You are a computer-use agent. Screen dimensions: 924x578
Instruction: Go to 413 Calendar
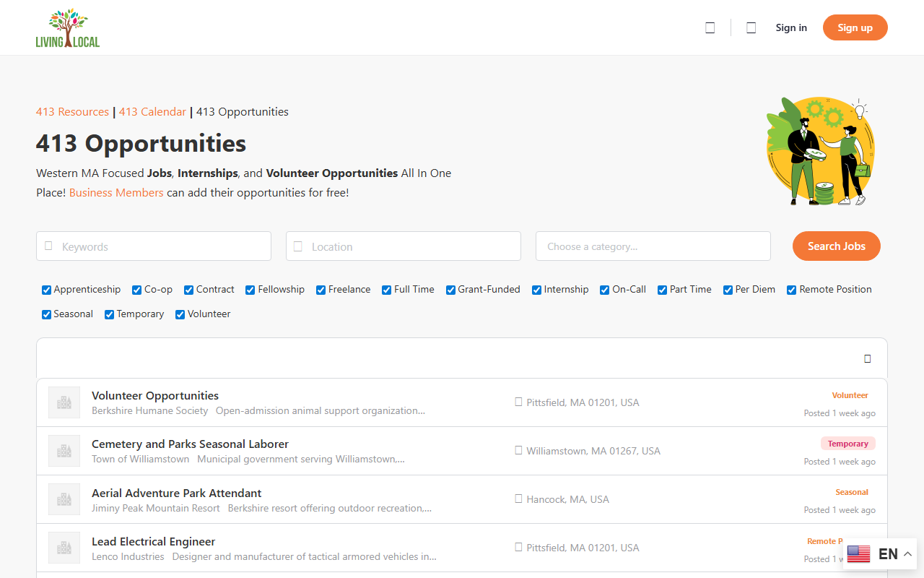click(152, 112)
